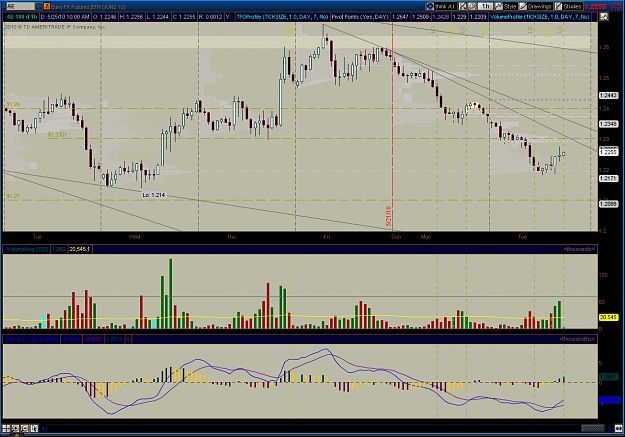
Task: Click the 1.2088 price label
Action: (608, 204)
